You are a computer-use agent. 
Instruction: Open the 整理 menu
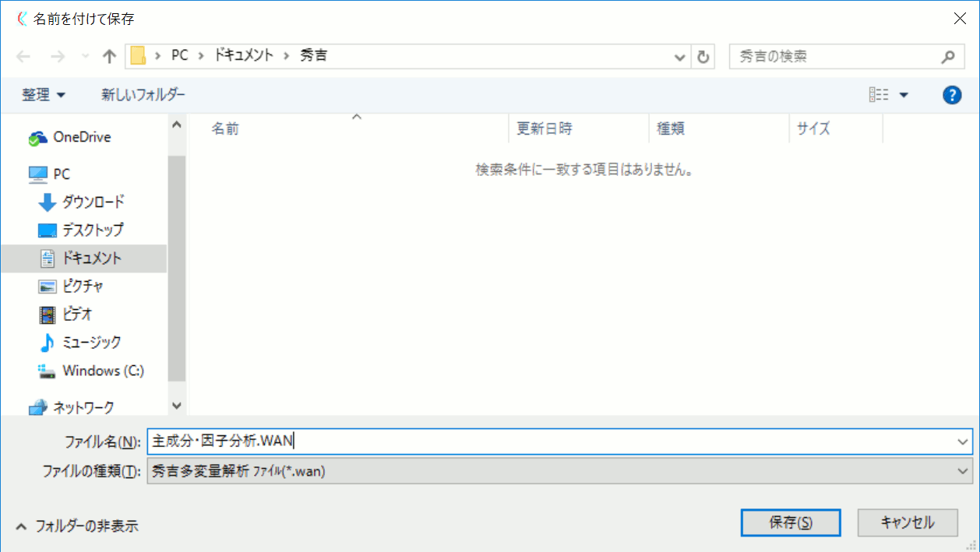pyautogui.click(x=44, y=95)
